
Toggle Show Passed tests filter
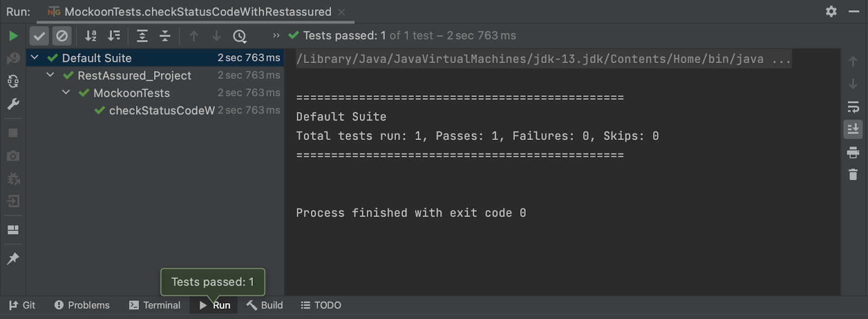[39, 36]
